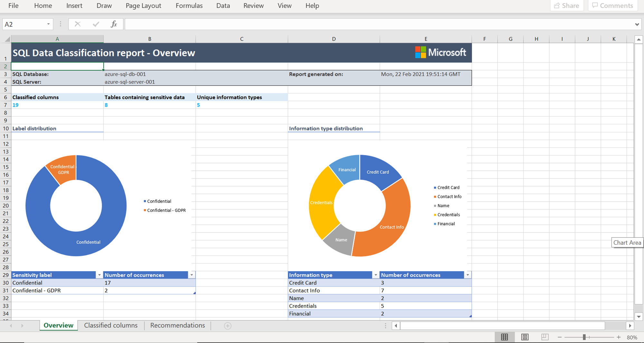Click the Insert Function fx icon
The height and width of the screenshot is (343, 644).
pos(114,24)
